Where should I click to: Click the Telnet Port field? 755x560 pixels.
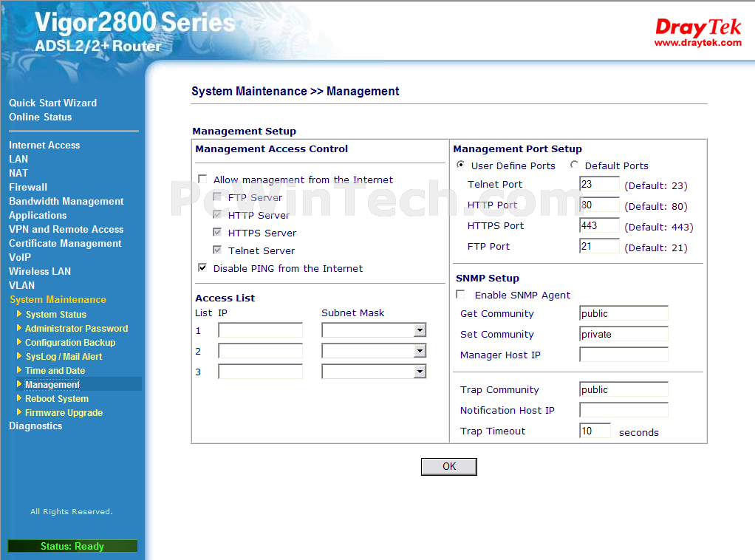click(599, 184)
